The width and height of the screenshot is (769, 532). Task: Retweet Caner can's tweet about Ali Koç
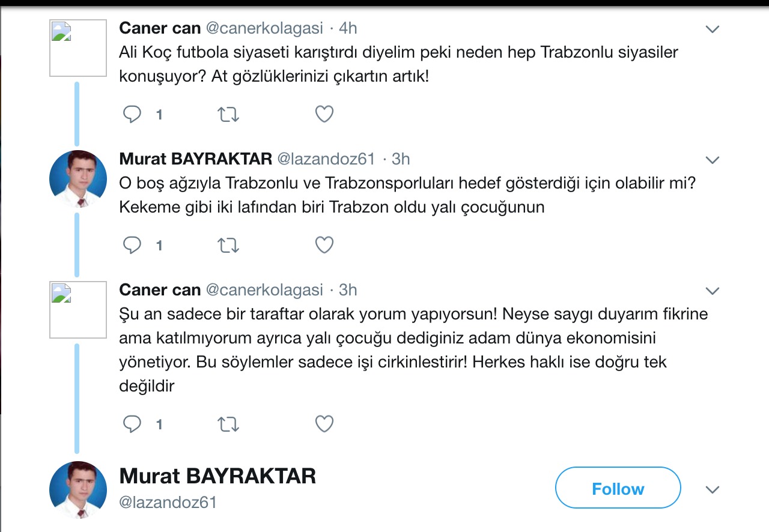(x=228, y=114)
